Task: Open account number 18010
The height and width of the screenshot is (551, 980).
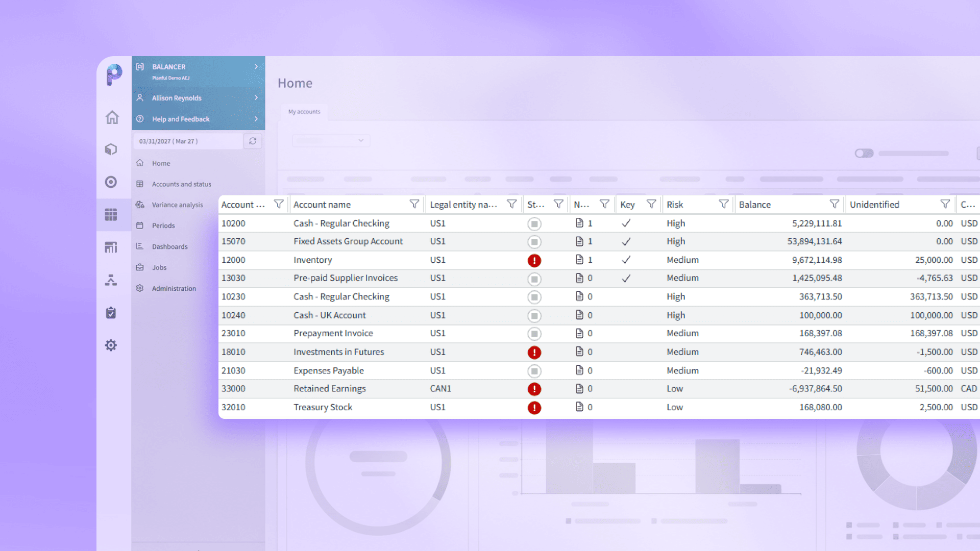Action: [233, 352]
